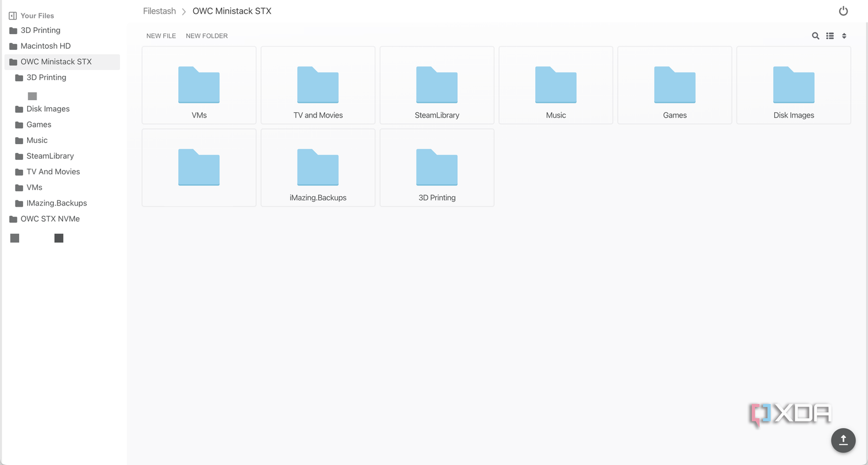Select Games in the sidebar tree

point(65,125)
